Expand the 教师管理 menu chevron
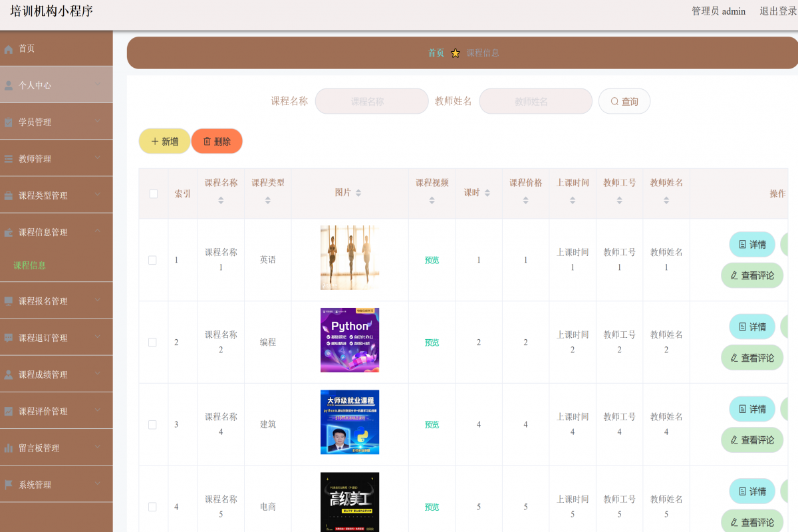 pyautogui.click(x=98, y=158)
